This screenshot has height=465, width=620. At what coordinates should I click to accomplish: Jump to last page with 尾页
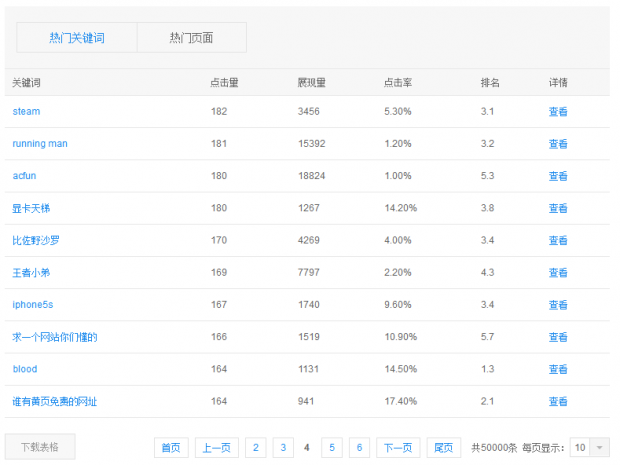click(x=443, y=448)
